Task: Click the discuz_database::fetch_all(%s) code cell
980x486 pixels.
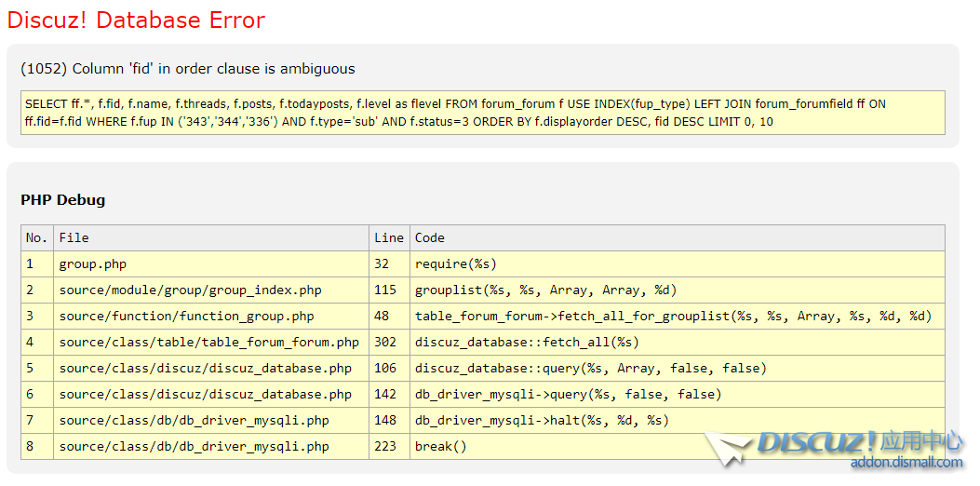Action: coord(527,342)
